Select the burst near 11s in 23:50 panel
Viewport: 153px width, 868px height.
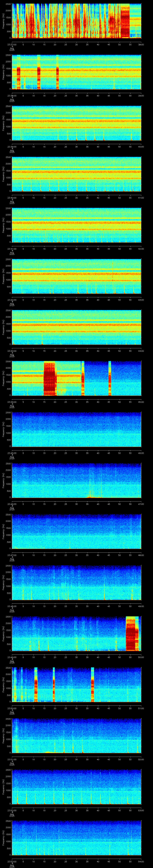36,685
